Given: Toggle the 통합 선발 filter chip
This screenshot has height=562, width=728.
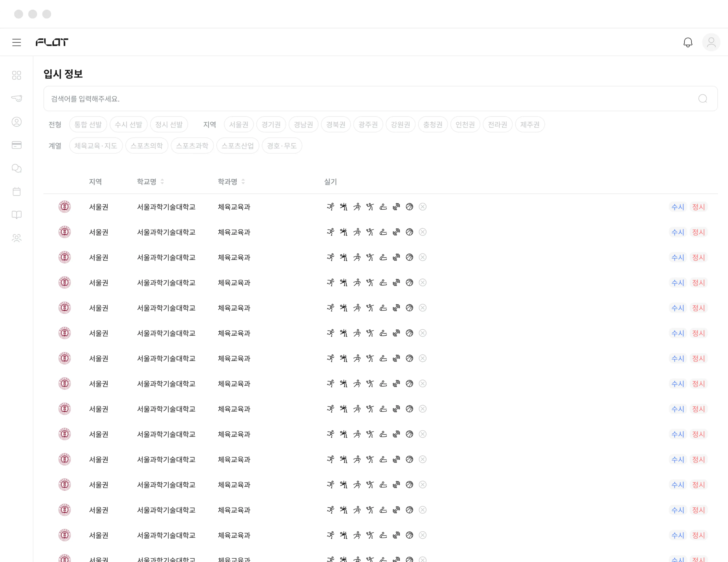Looking at the screenshot, I should click(88, 124).
